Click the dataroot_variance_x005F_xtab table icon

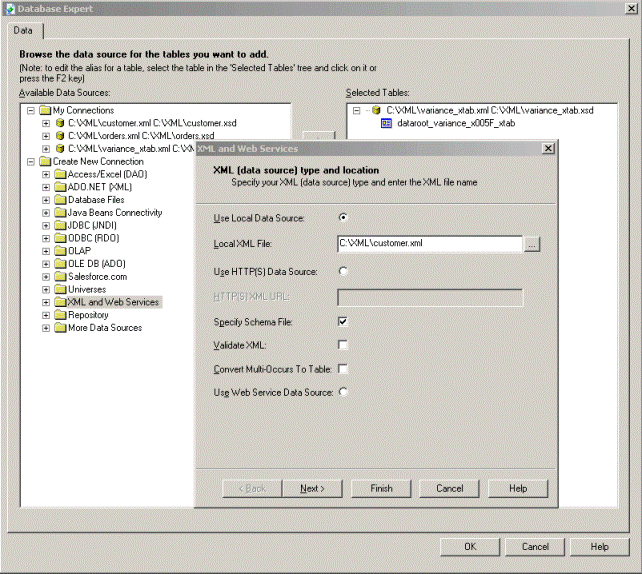tap(387, 123)
